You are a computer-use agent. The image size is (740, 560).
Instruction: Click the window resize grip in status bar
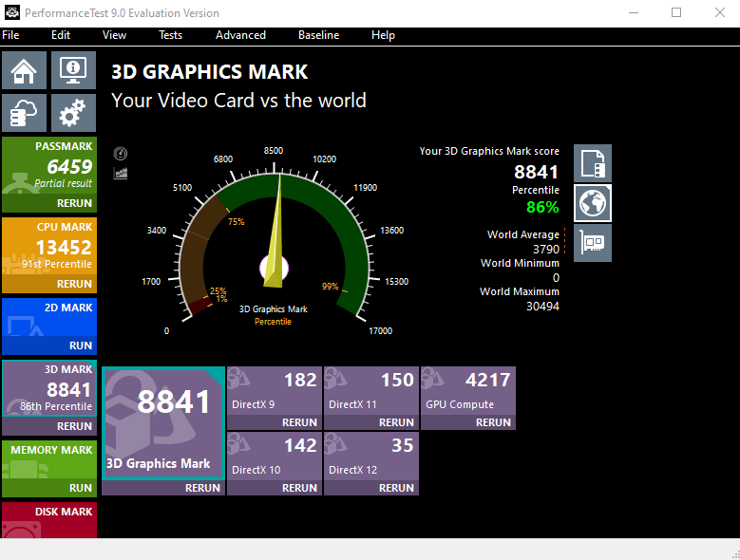tap(735, 555)
